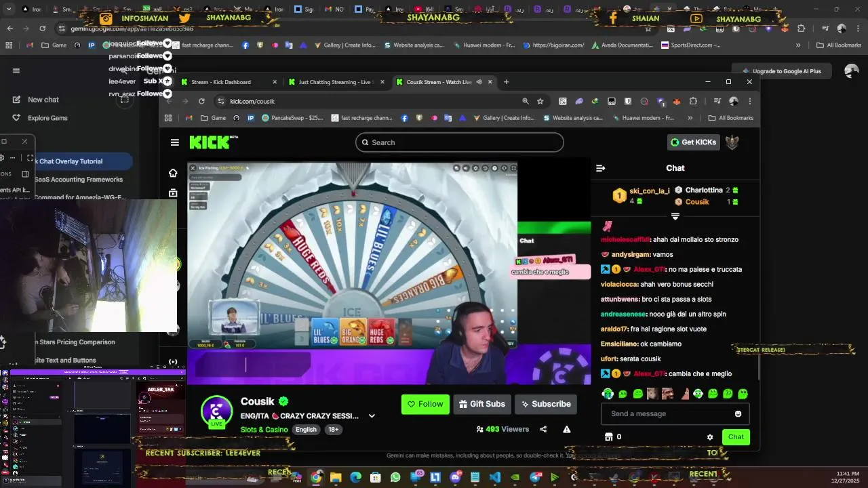Open Gmail bookmark icon in Kick window
The image size is (868, 488).
[x=189, y=118]
